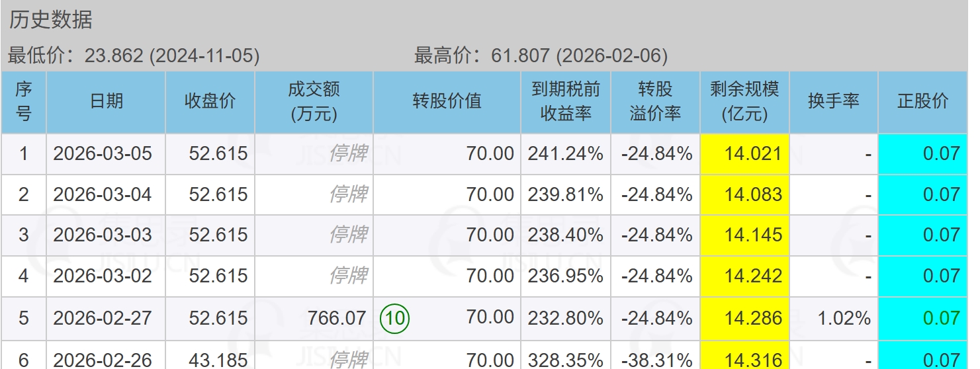Click the green circled 10 badge
Viewport: 980px width, 369px height.
[395, 319]
